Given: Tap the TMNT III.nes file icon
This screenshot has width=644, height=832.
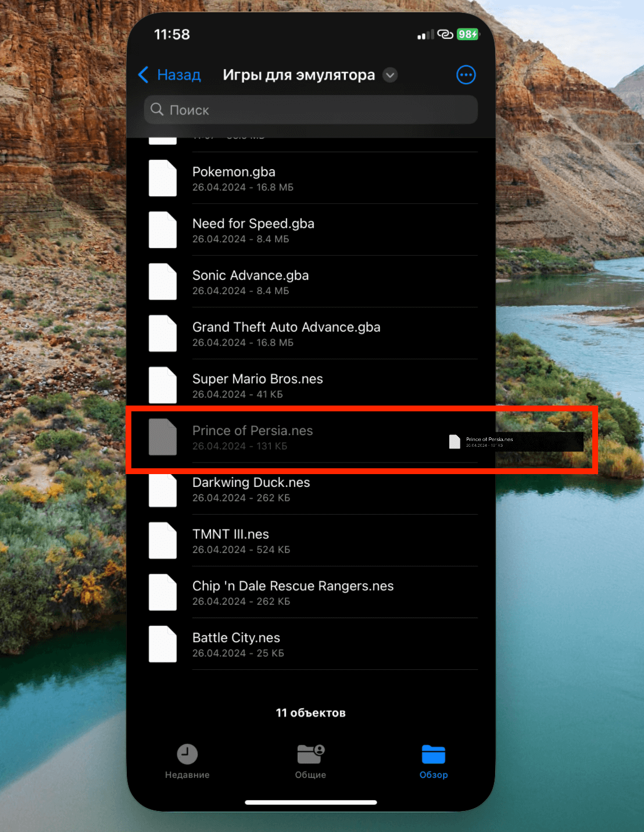Looking at the screenshot, I should [163, 540].
